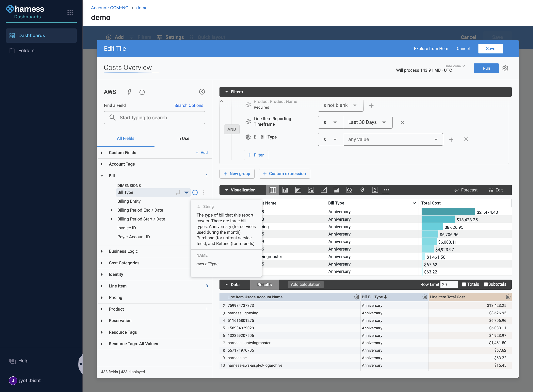Click the Help icon in sidebar
The height and width of the screenshot is (392, 533).
pos(12,361)
